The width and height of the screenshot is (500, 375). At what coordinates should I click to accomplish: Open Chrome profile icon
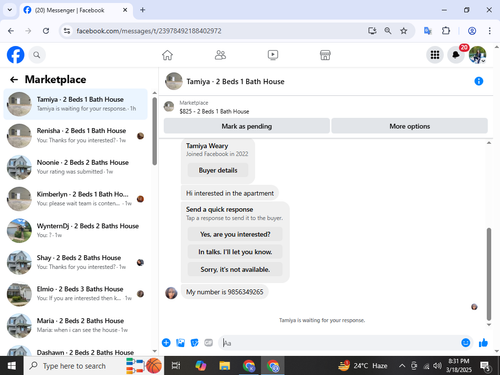click(472, 31)
